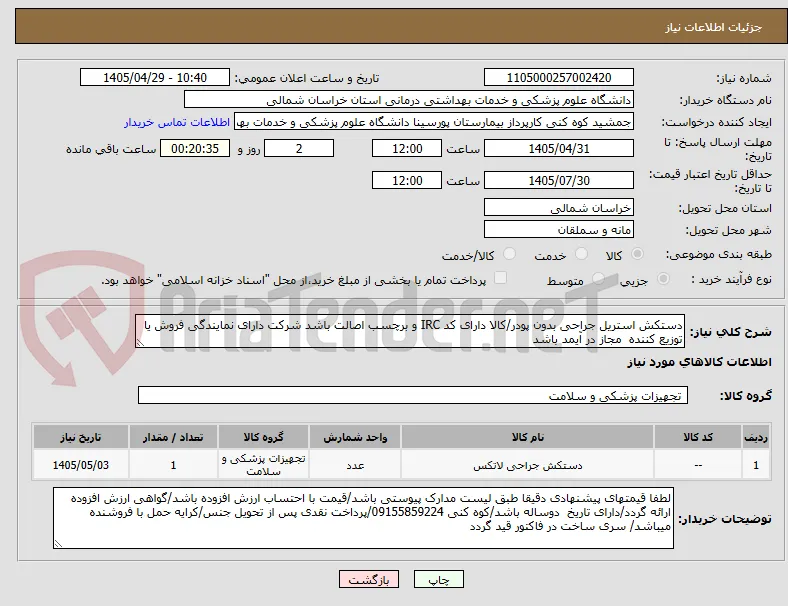Click the need date cell 1405/05/03
This screenshot has width=788, height=606.
click(x=81, y=465)
